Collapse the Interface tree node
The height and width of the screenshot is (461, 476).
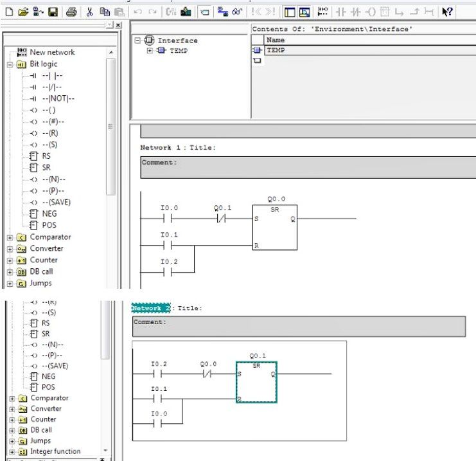(137, 41)
